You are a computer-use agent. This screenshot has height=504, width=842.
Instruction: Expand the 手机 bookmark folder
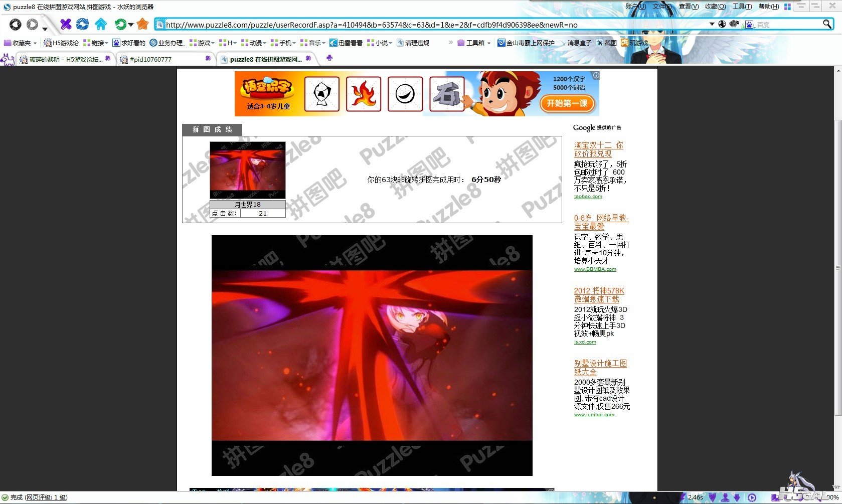283,43
